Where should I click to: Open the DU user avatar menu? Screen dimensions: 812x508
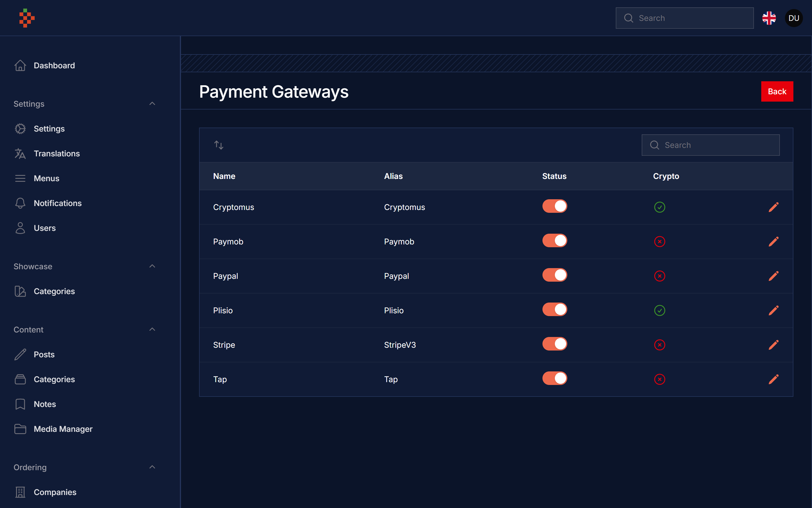[x=794, y=18]
